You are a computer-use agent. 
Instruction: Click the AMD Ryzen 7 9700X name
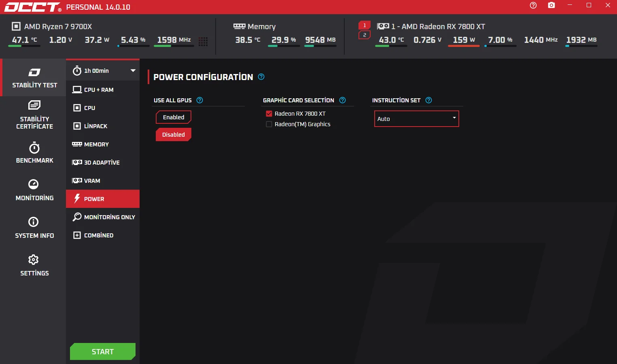coord(58,26)
